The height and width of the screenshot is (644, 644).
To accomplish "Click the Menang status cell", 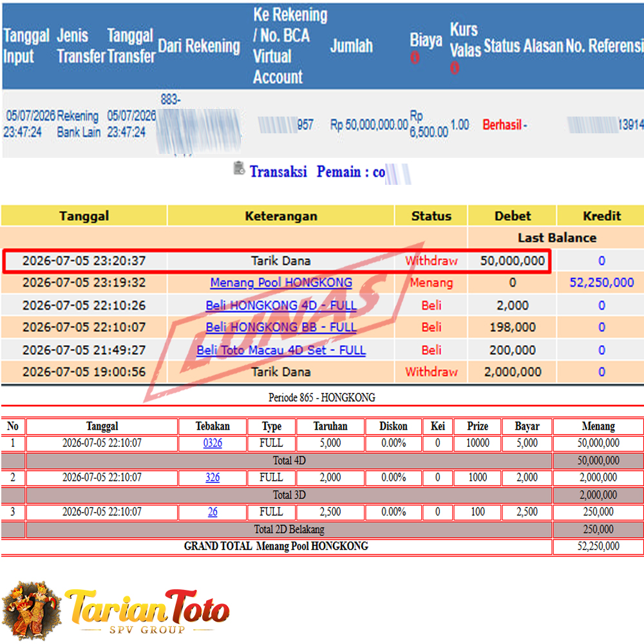I will click(431, 283).
